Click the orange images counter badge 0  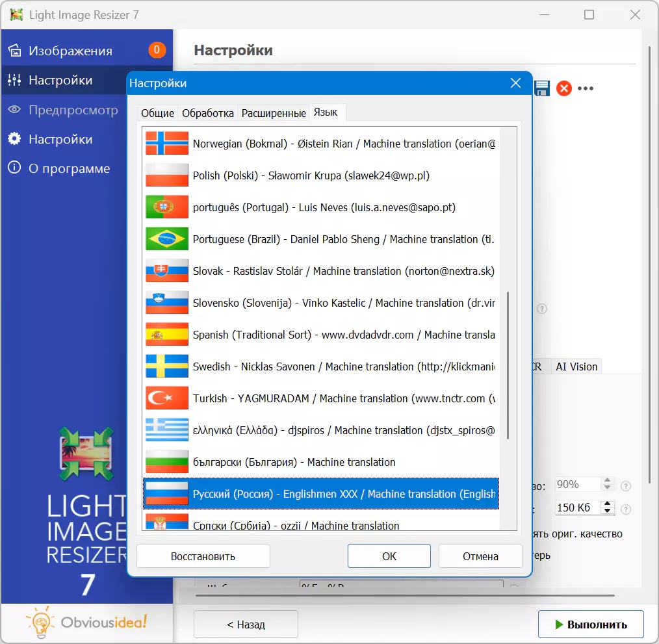157,50
